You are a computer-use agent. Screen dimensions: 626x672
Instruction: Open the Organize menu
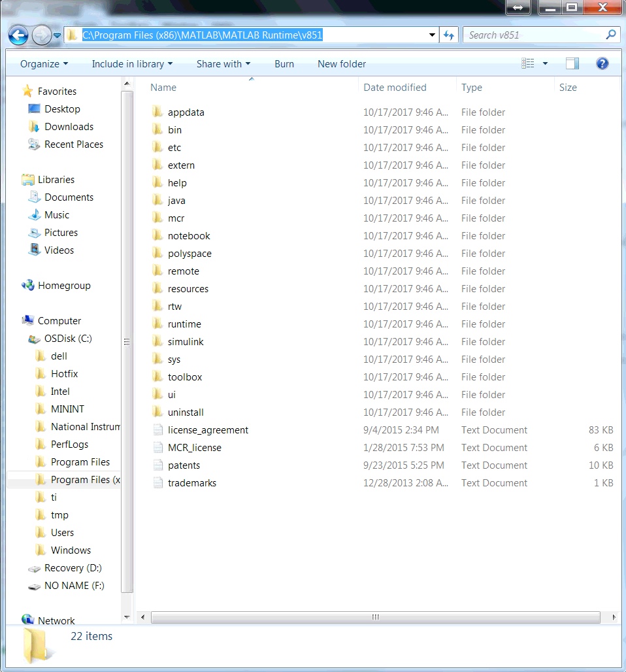tap(44, 64)
